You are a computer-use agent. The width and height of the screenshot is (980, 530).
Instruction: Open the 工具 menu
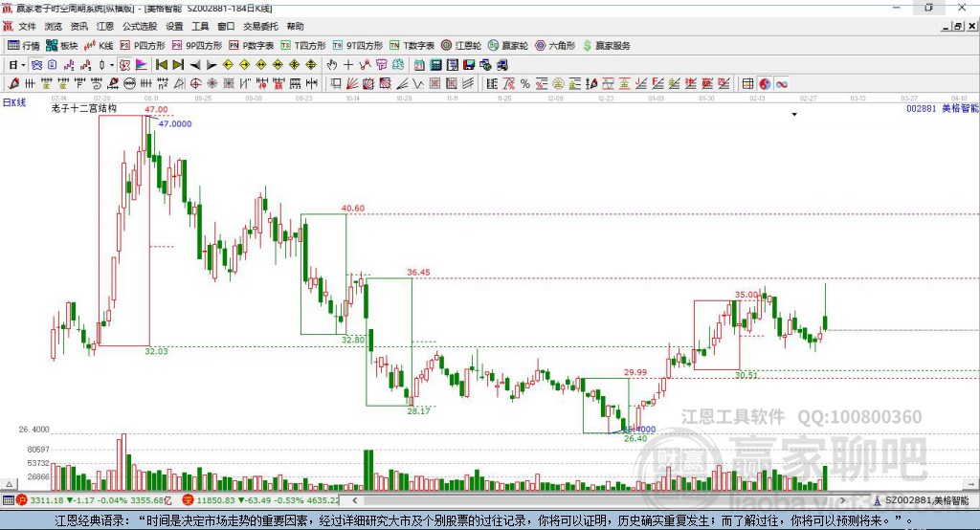pos(200,26)
